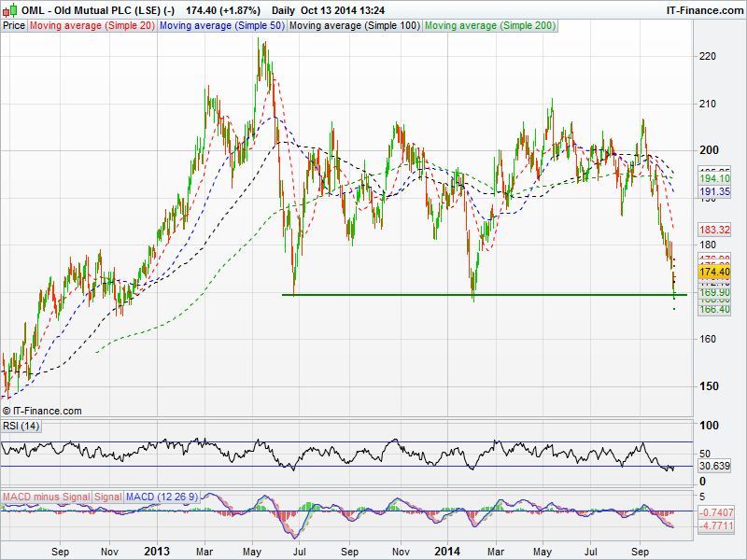The image size is (747, 560).
Task: Click the 166.40 price tag on axis
Action: (714, 309)
